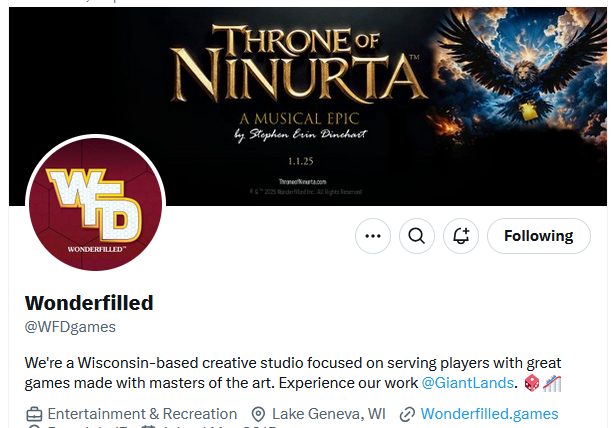The height and width of the screenshot is (428, 611).
Task: Click the red dice emoji in bio
Action: [532, 383]
